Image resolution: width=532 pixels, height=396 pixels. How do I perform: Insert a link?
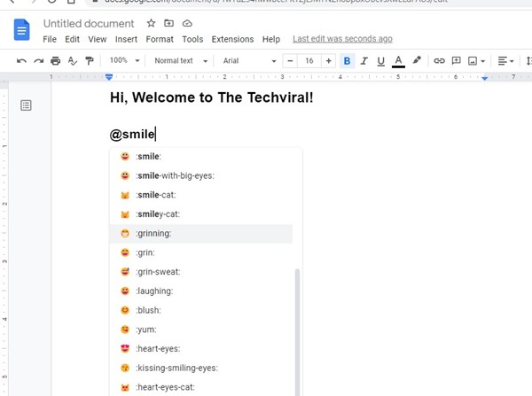[x=439, y=61]
